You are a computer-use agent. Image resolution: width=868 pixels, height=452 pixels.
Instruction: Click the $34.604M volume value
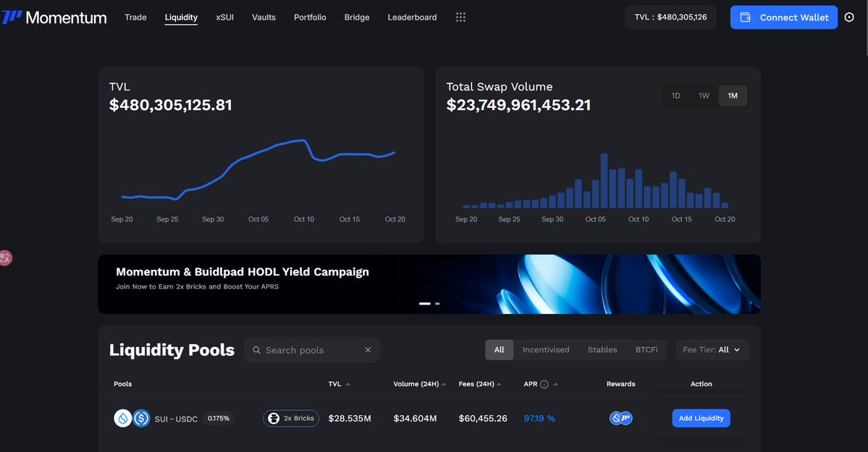point(416,418)
